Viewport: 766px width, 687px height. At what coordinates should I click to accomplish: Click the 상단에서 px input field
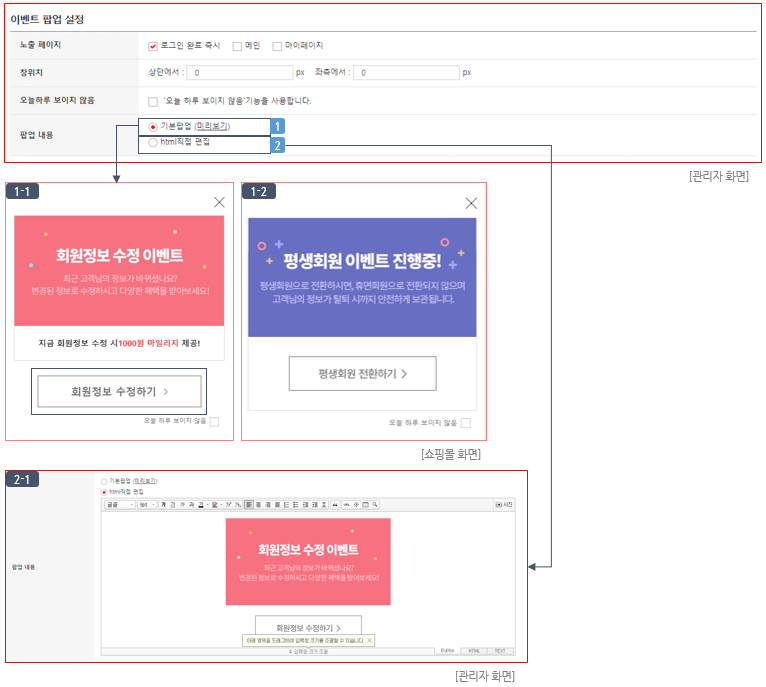pyautogui.click(x=240, y=73)
